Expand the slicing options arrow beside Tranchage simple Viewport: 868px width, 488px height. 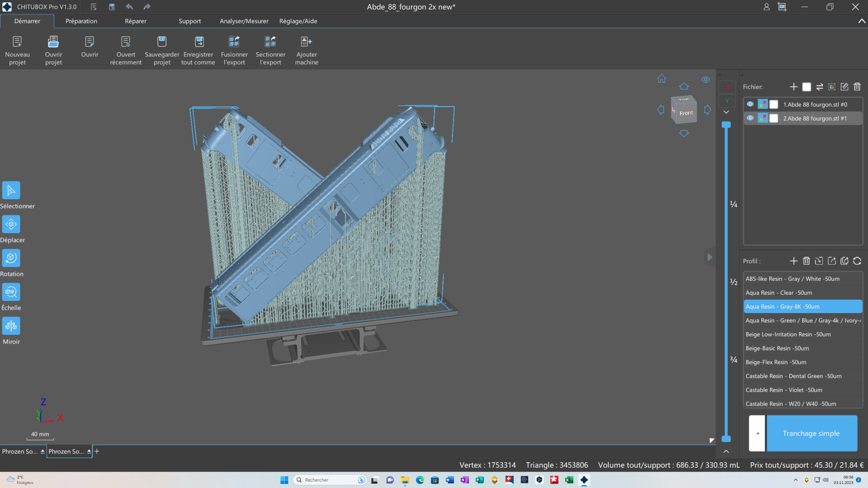(757, 433)
